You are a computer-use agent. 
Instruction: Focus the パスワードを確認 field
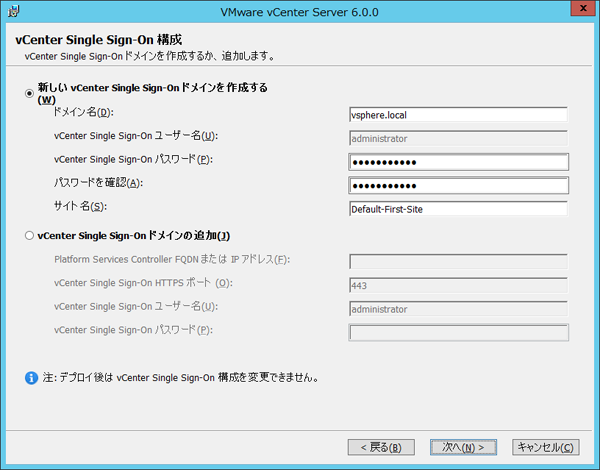point(458,186)
